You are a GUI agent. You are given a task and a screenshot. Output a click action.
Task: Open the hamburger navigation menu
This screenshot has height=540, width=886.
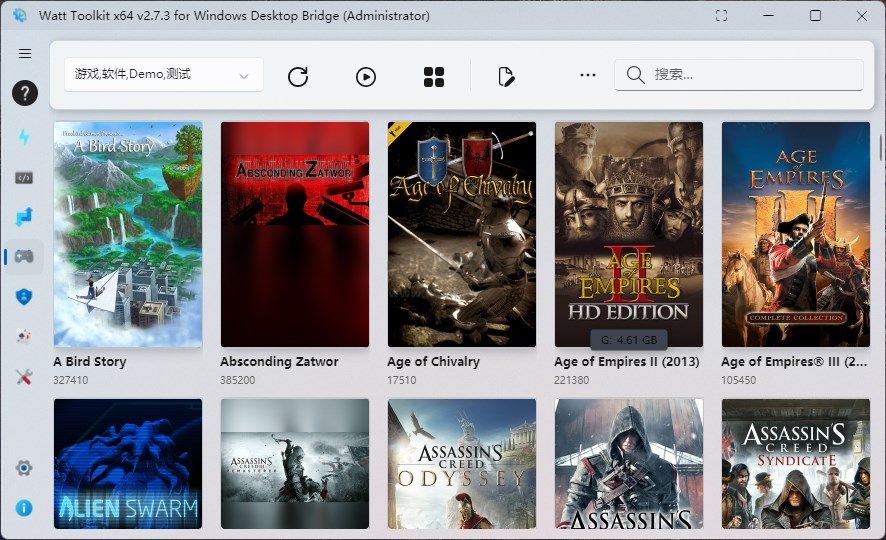[x=24, y=54]
